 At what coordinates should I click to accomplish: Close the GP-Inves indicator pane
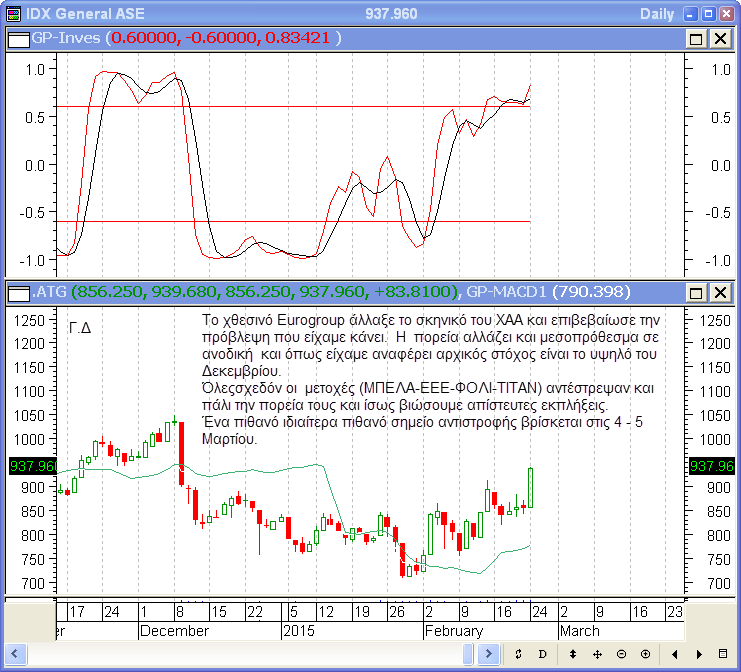(721, 39)
